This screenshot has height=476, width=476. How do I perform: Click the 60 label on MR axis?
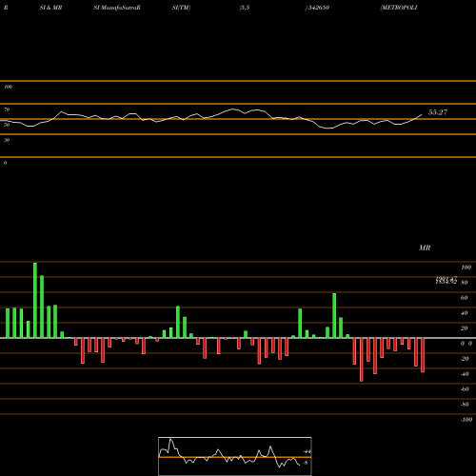(465, 298)
